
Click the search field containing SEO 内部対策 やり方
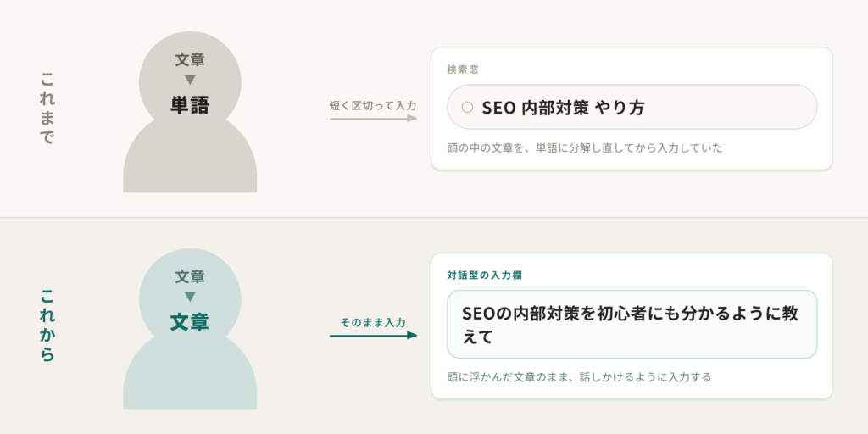coord(632,107)
